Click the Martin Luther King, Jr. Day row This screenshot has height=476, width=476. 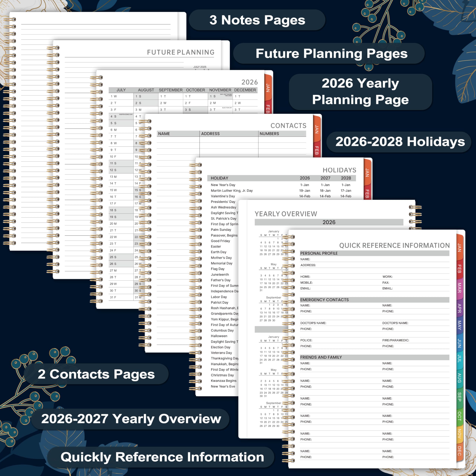tap(232, 190)
